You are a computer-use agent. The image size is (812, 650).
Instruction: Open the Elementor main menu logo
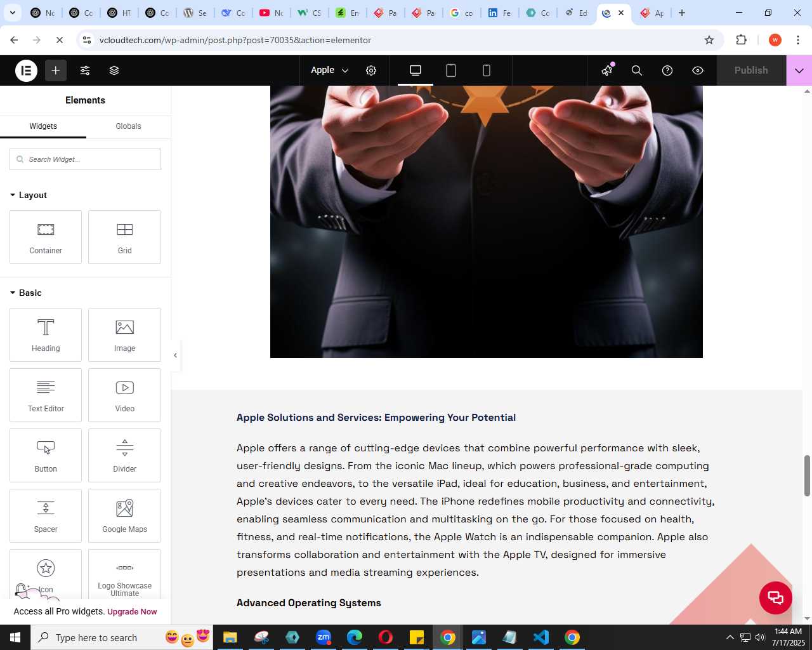pyautogui.click(x=26, y=70)
